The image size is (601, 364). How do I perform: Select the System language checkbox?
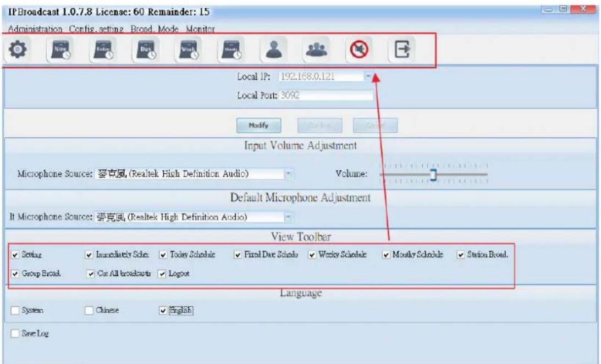(15, 310)
